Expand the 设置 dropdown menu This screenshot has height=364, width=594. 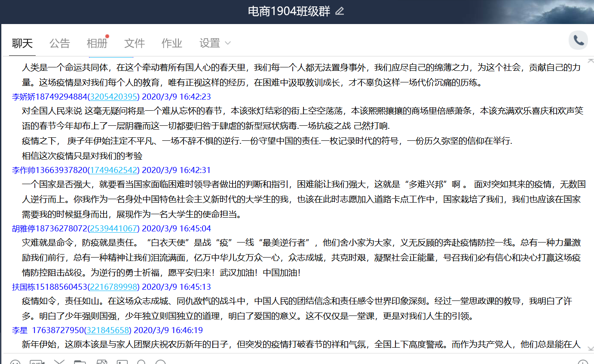pyautogui.click(x=215, y=43)
